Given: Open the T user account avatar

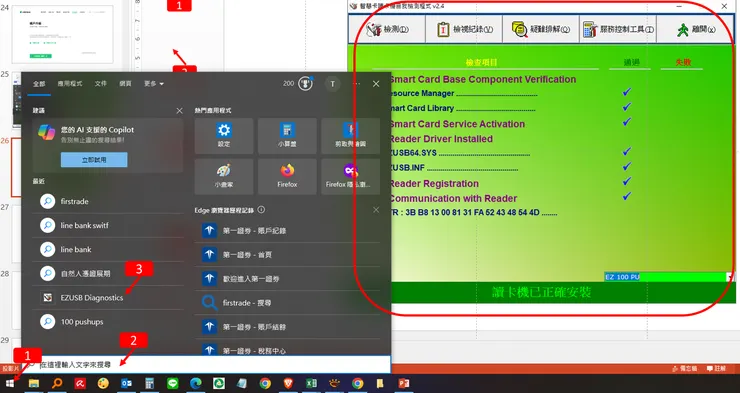Looking at the screenshot, I should pyautogui.click(x=332, y=84).
